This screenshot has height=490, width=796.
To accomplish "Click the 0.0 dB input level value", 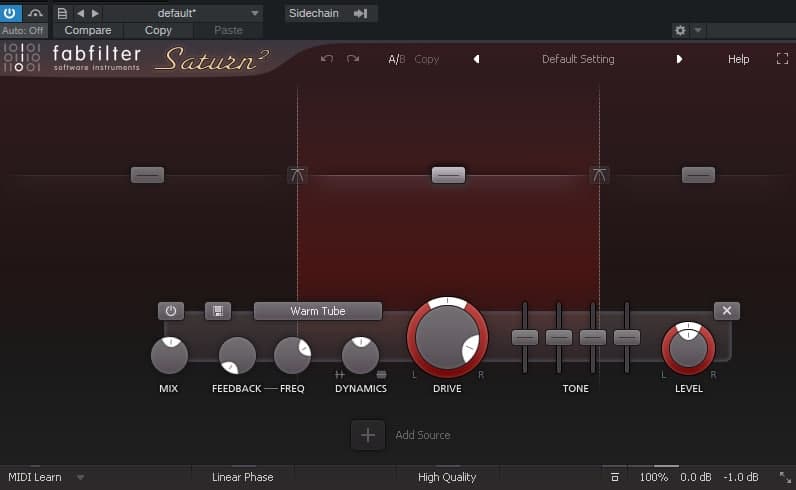I will pos(695,477).
